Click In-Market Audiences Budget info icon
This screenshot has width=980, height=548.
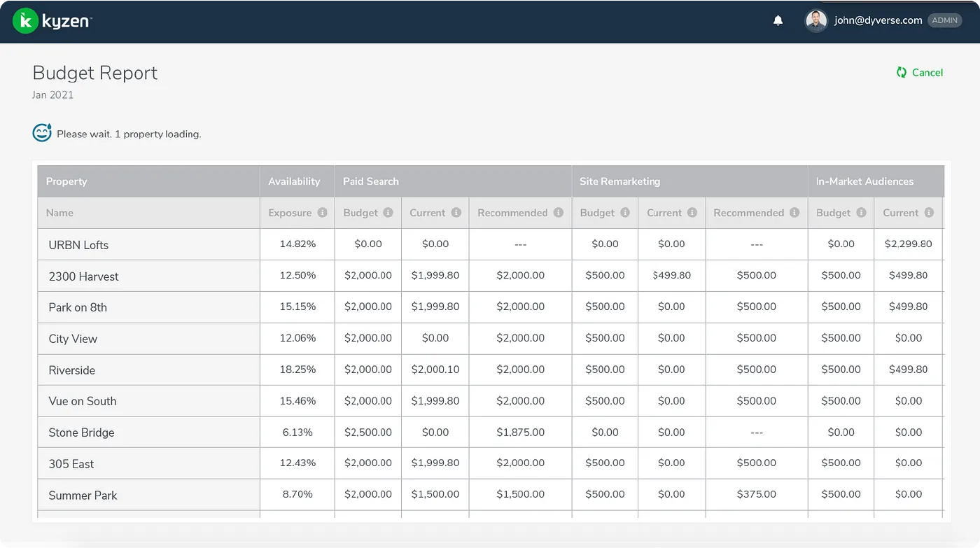pyautogui.click(x=861, y=213)
